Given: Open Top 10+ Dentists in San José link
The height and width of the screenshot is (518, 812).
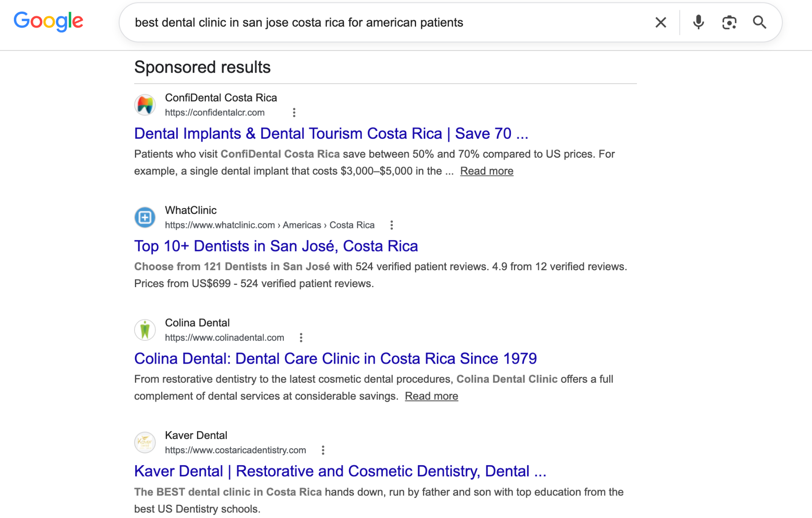Looking at the screenshot, I should [276, 246].
